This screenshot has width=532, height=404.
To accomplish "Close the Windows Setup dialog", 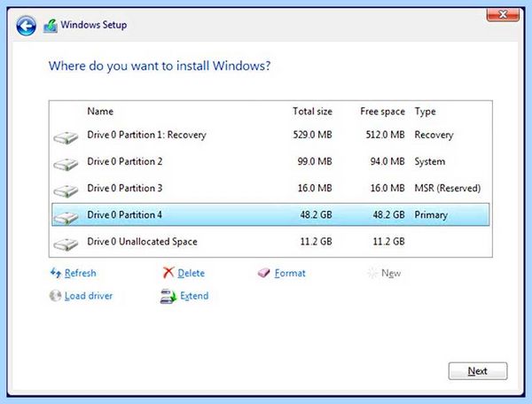I will tap(503, 14).
